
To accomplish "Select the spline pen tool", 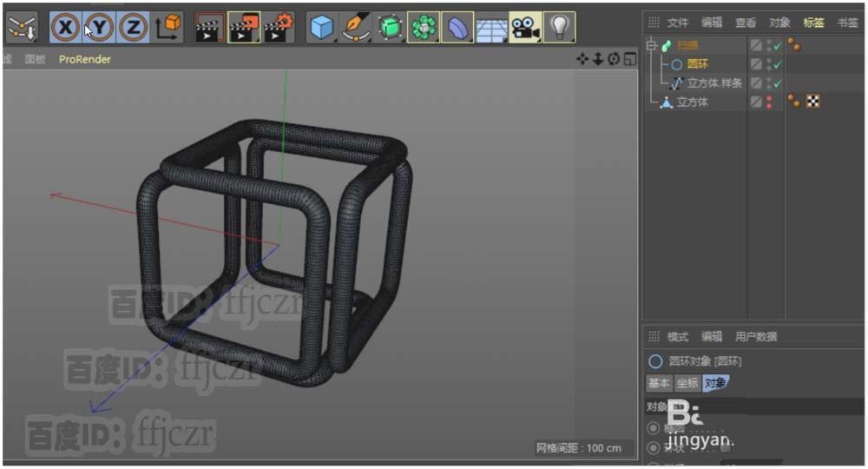I will 355,27.
